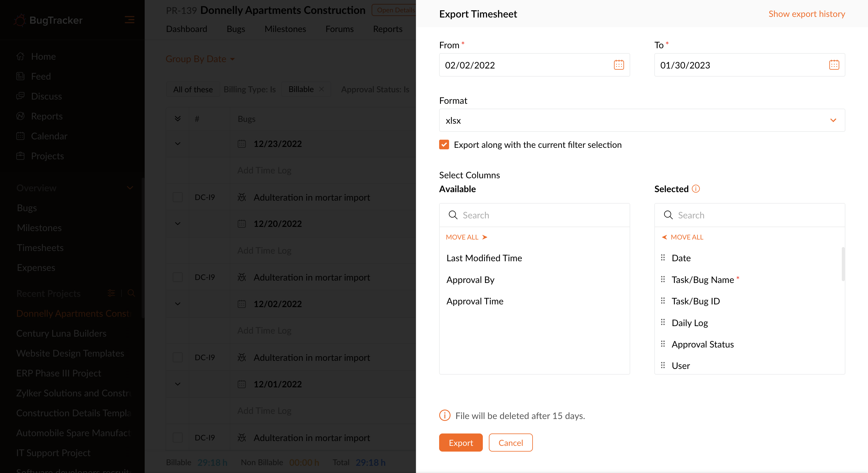Click the Feed icon in sidebar
The width and height of the screenshot is (868, 473).
point(20,76)
